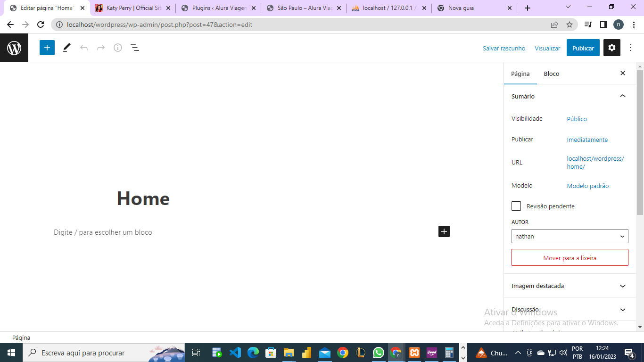
Task: Click the 'Digite / para escolher um bloco' paragraph
Action: tap(103, 232)
